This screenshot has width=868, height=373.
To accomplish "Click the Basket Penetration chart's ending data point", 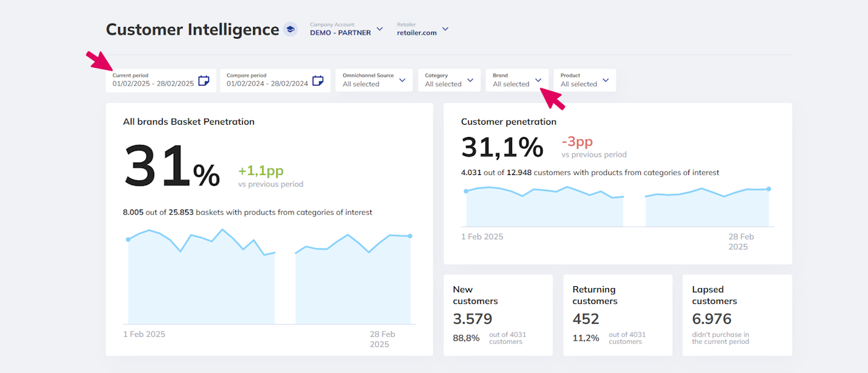I will pos(410,236).
